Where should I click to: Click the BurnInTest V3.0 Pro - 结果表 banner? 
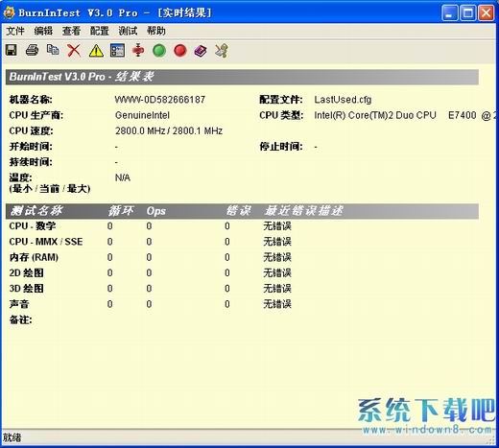(242, 77)
